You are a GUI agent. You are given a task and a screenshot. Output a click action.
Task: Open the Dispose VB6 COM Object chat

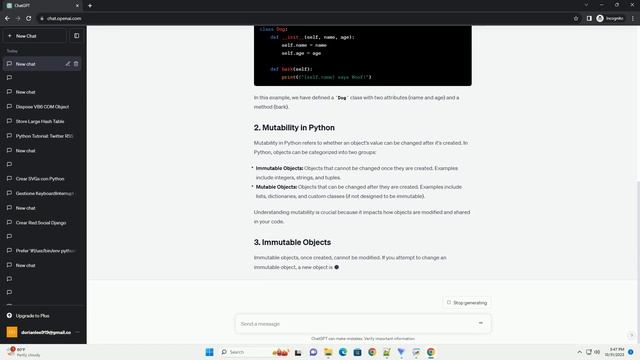[x=42, y=107]
